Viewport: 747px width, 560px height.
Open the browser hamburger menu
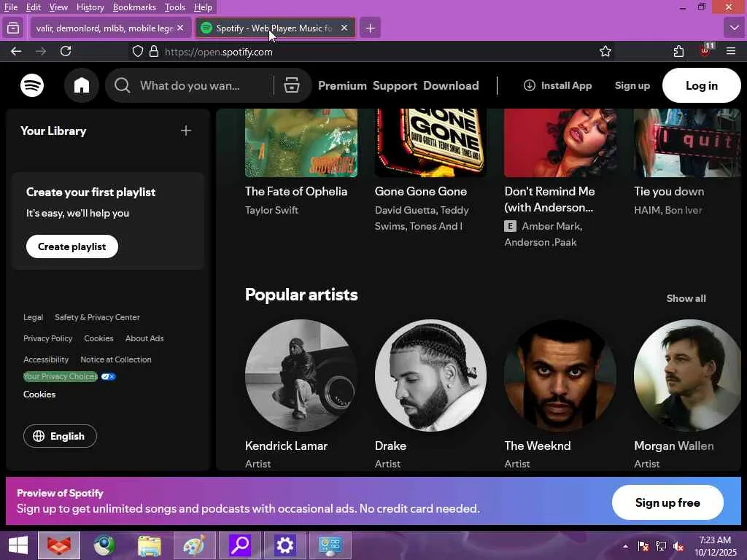pos(731,51)
